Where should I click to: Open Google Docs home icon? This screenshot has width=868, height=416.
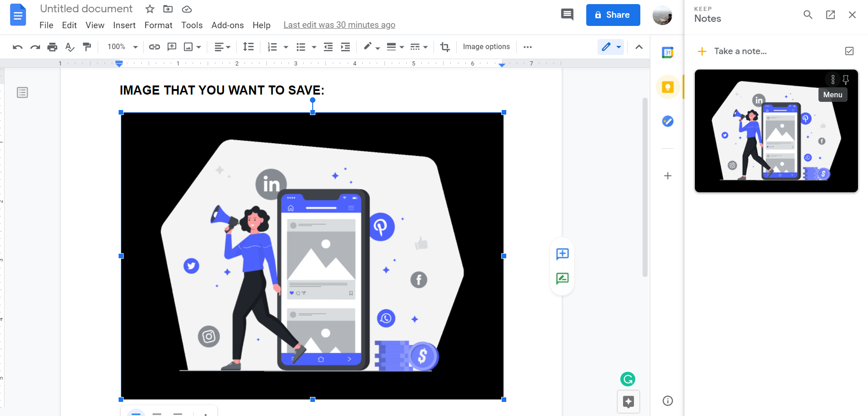[x=18, y=15]
